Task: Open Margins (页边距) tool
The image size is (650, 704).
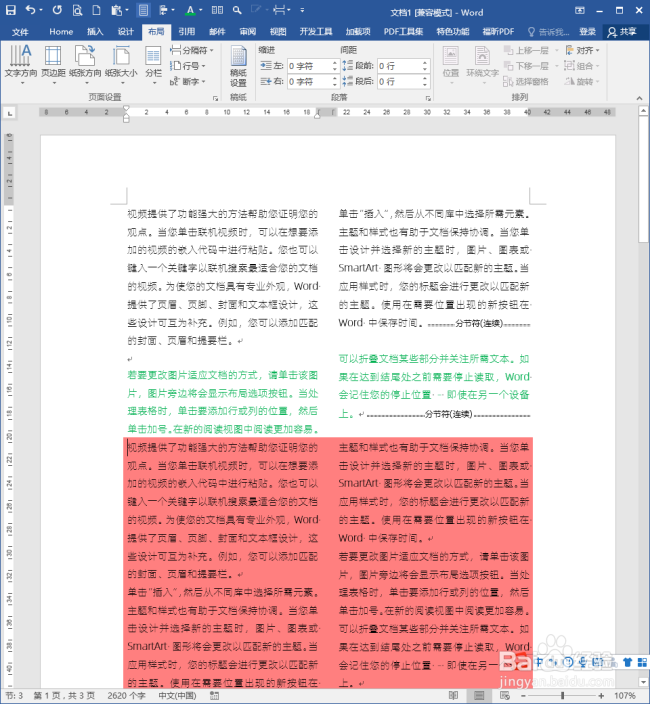Action: point(53,65)
